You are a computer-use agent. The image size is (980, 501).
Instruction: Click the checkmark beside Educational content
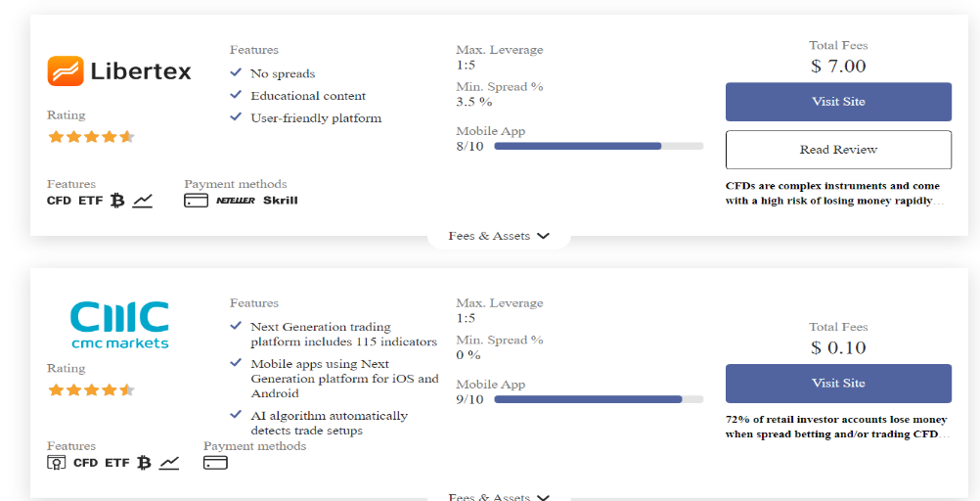236,95
